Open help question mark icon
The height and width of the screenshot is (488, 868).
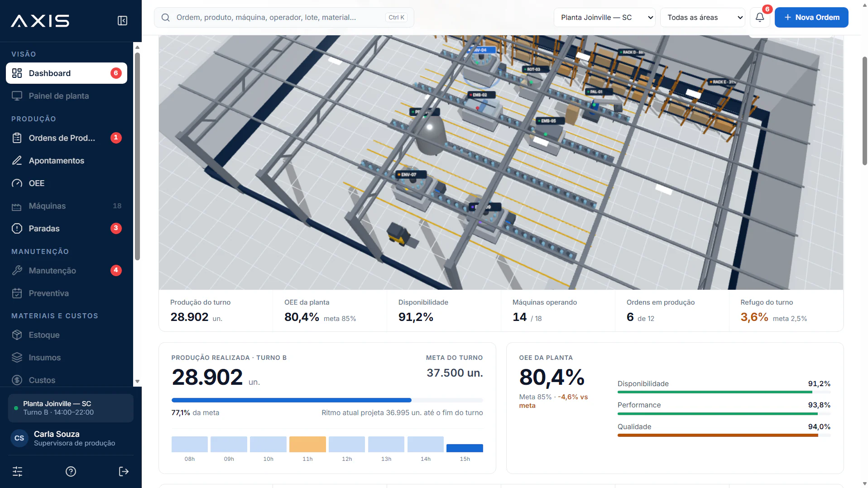[x=71, y=472]
